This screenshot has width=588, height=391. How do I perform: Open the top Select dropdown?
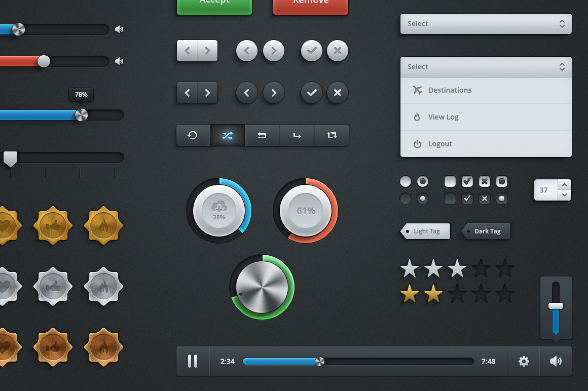tap(485, 23)
